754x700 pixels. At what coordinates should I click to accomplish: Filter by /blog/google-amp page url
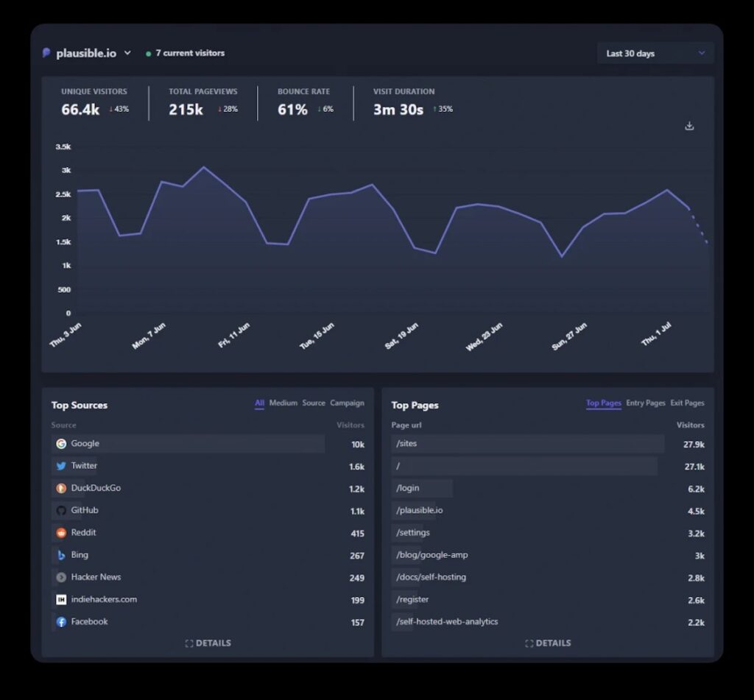pyautogui.click(x=431, y=555)
